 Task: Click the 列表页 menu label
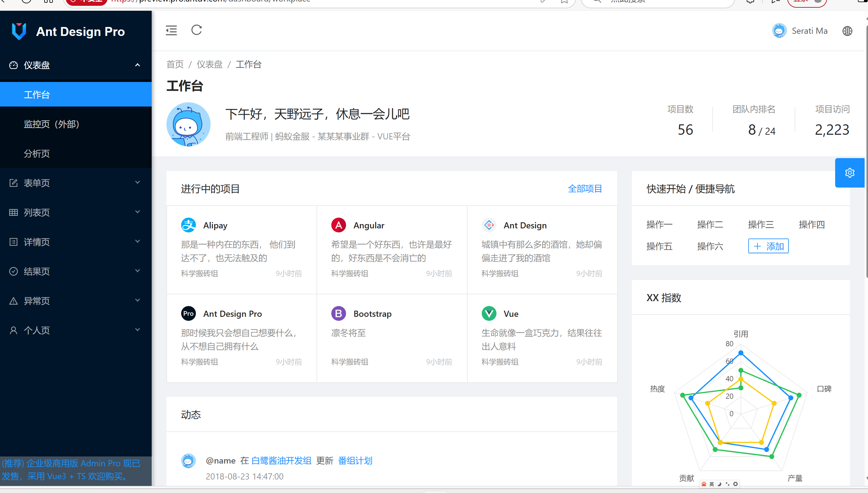tap(37, 212)
